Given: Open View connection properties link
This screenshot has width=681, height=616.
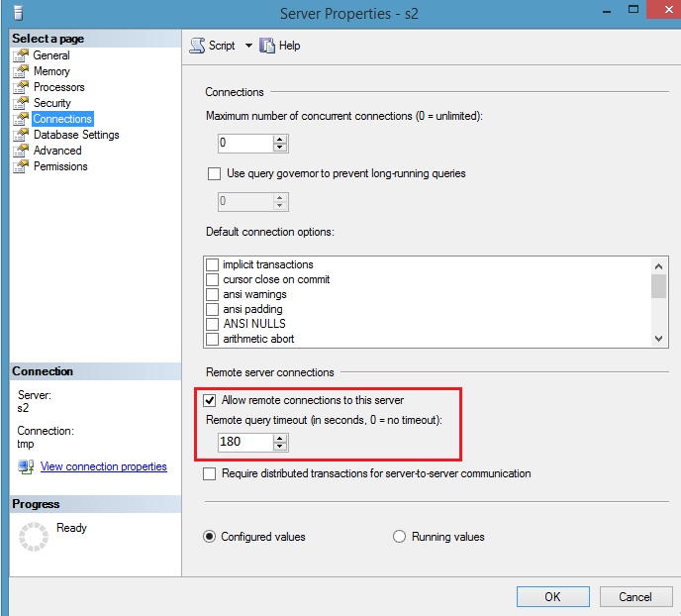Looking at the screenshot, I should point(104,466).
